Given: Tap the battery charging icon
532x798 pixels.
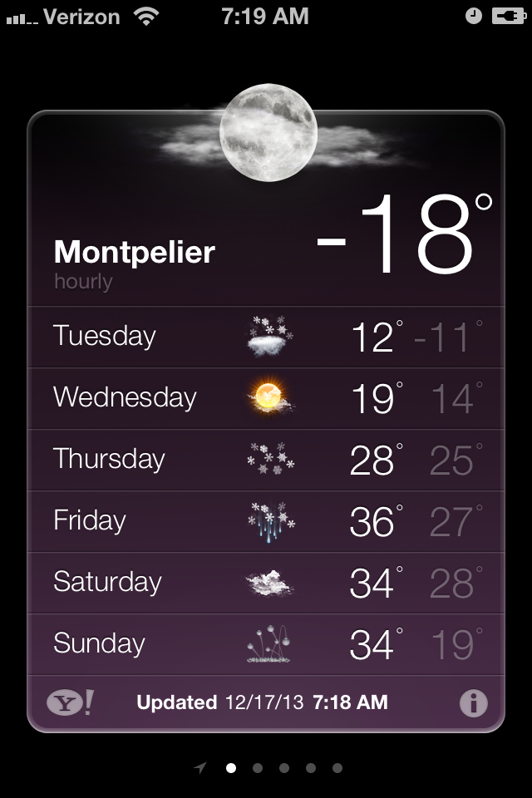Looking at the screenshot, I should pyautogui.click(x=508, y=16).
